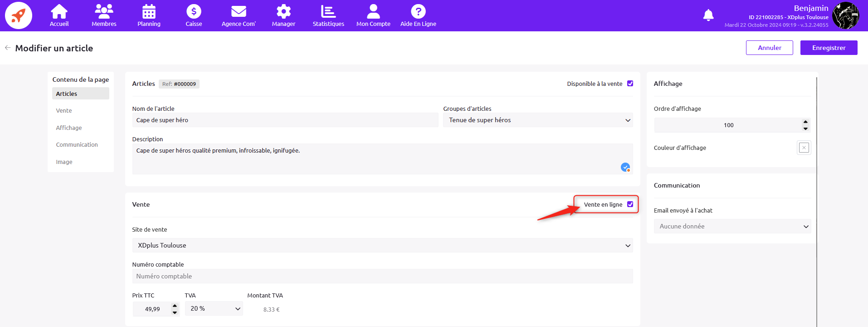Image resolution: width=868 pixels, height=327 pixels.
Task: Click the rocket logo icon
Action: pos(19,15)
